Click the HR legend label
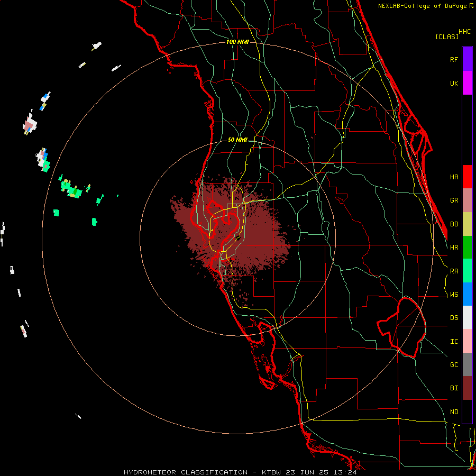 (454, 248)
